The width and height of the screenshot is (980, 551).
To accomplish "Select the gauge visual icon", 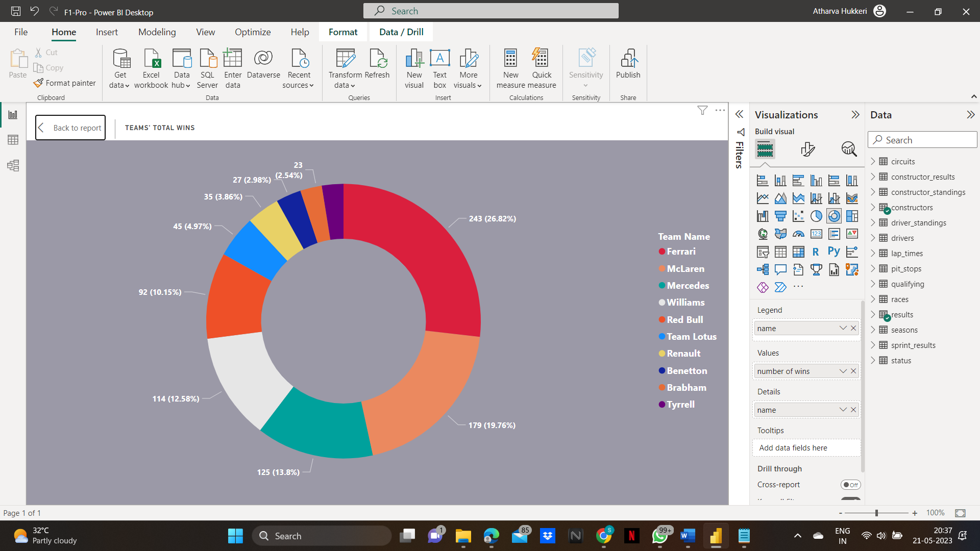I will (798, 234).
